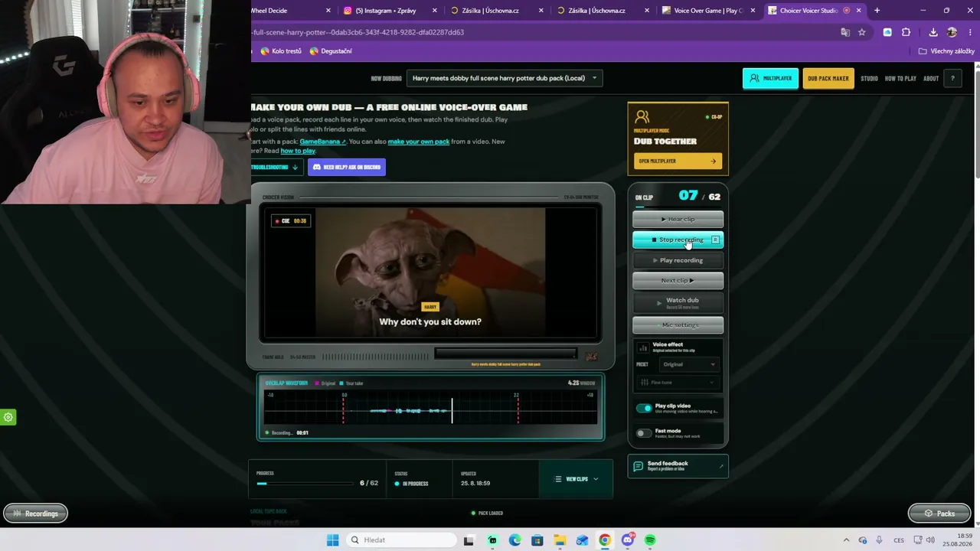The height and width of the screenshot is (551, 980).
Task: Open Multiplayer mode from header
Action: [770, 78]
